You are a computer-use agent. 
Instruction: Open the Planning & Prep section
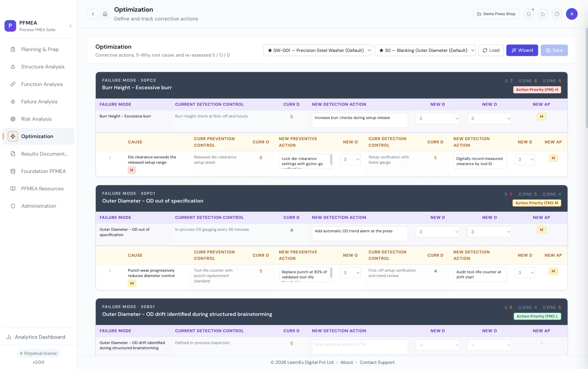tap(39, 49)
